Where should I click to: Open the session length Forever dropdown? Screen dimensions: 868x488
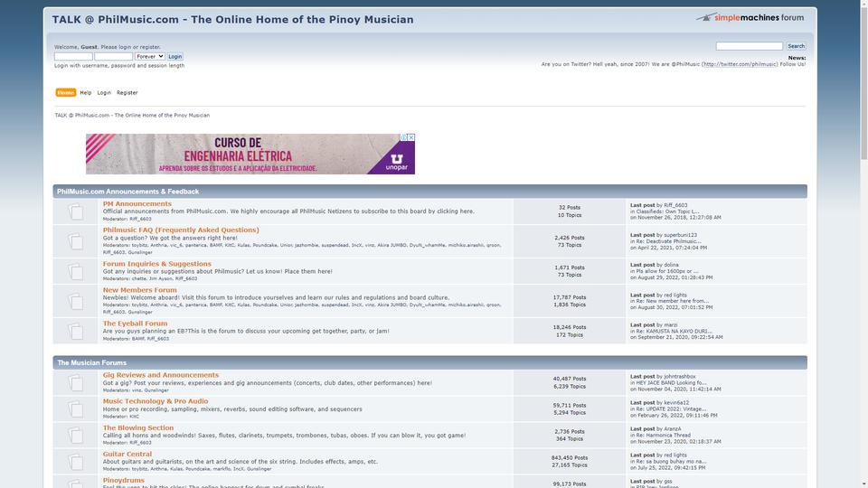149,56
